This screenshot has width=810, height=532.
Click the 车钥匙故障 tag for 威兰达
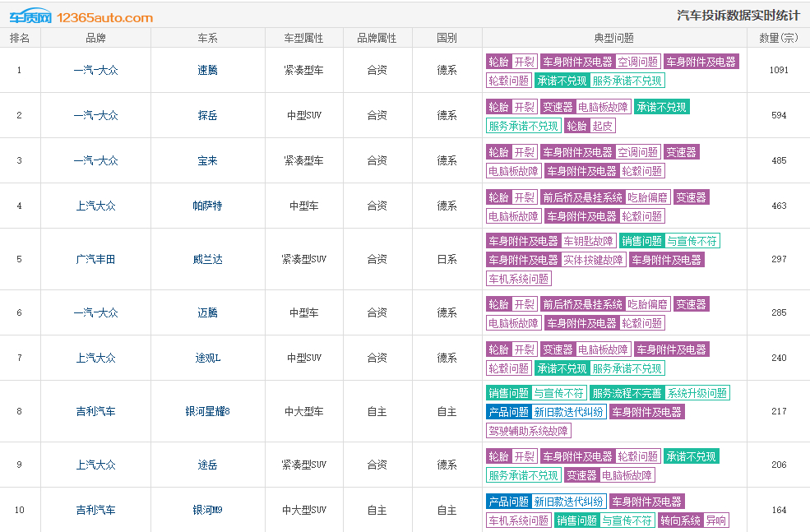point(588,241)
